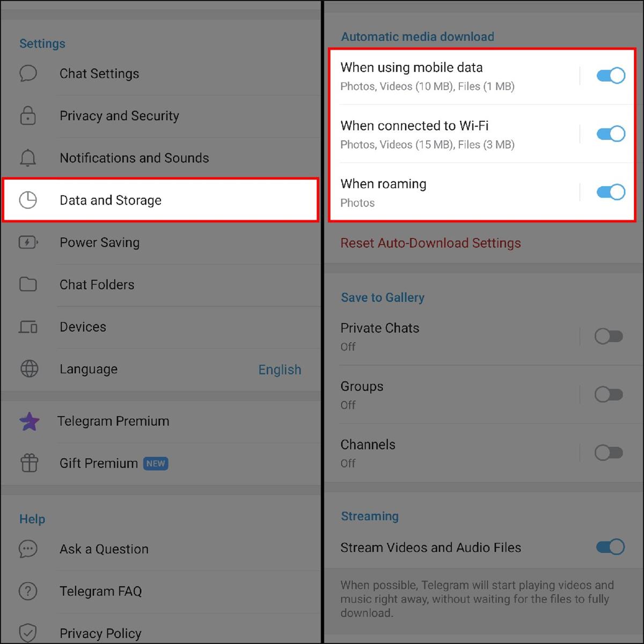Enable Save to Gallery for Private Chats
Screen dimensions: 644x644
[x=609, y=336]
